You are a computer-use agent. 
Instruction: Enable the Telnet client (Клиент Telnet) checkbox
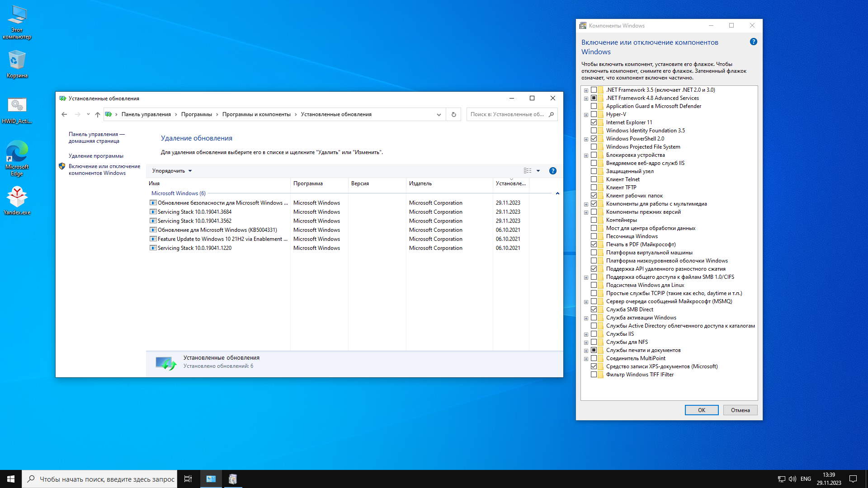tap(594, 179)
